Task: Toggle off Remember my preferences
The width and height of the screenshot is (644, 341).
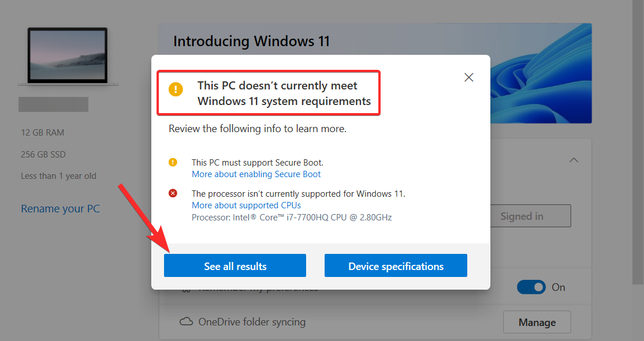Action: 531,287
